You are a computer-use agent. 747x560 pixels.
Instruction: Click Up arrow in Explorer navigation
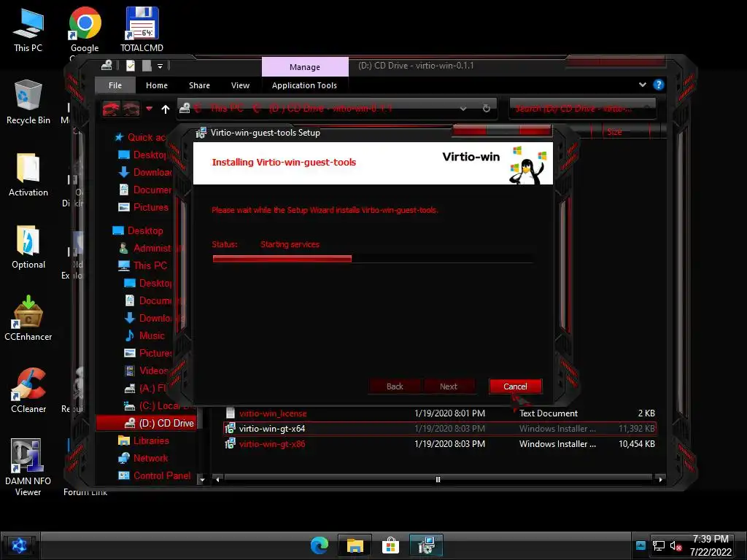tap(166, 109)
